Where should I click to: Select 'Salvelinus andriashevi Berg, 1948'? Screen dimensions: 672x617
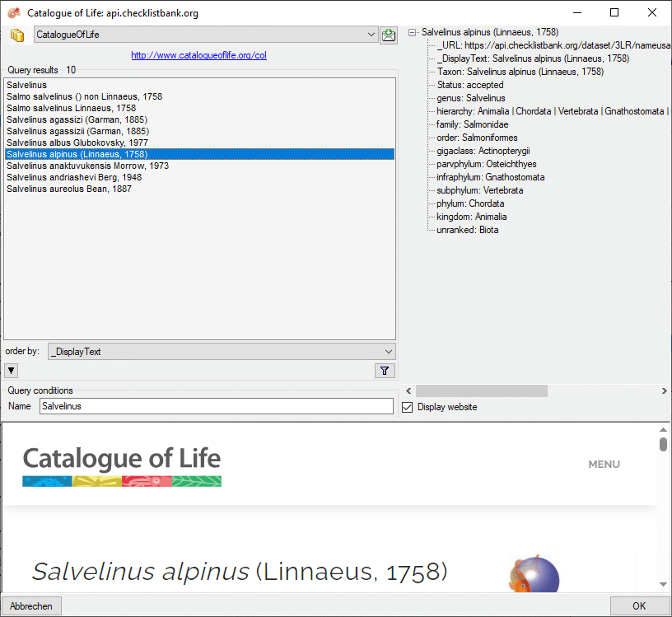[x=200, y=177]
